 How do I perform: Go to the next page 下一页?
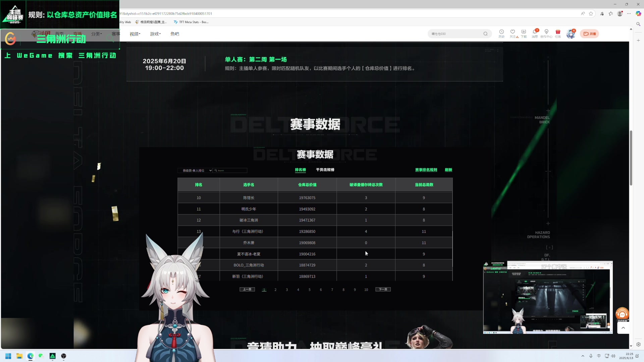click(383, 290)
